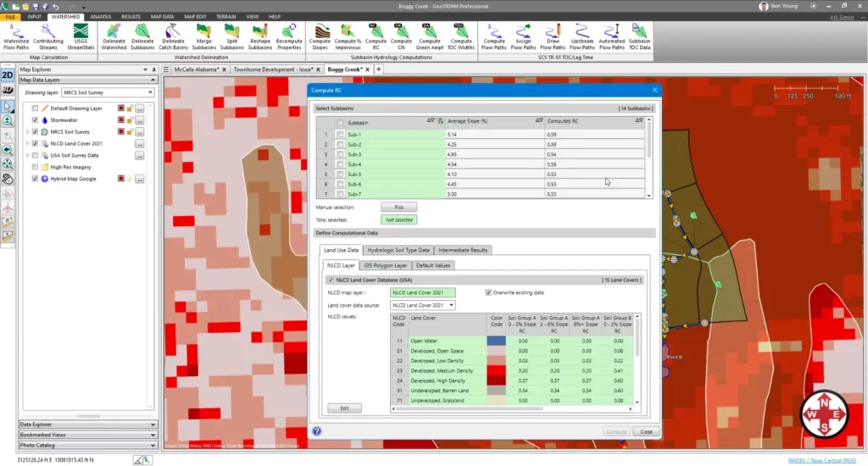The image size is (868, 466).
Task: Enable the High Res Imagery layer
Action: point(35,167)
